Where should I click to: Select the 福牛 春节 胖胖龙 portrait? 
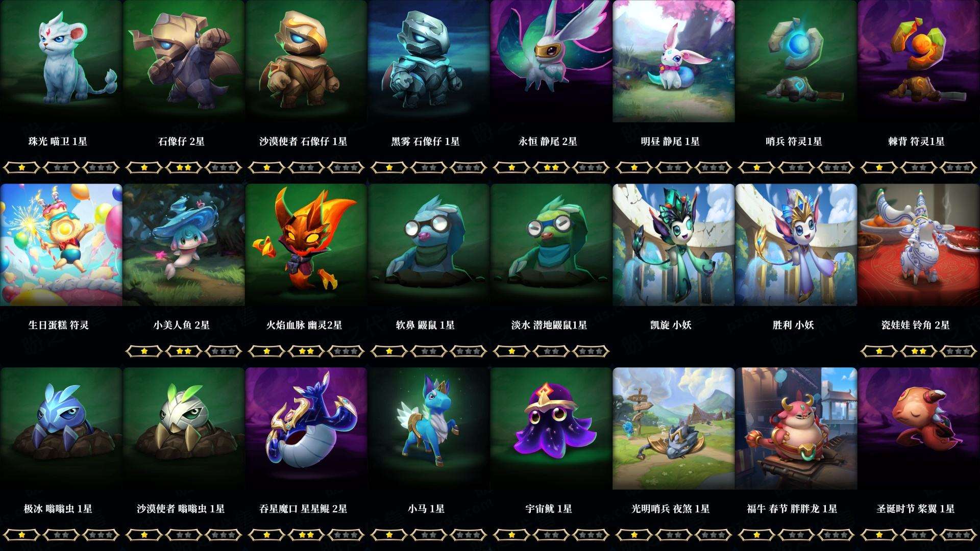tap(796, 429)
